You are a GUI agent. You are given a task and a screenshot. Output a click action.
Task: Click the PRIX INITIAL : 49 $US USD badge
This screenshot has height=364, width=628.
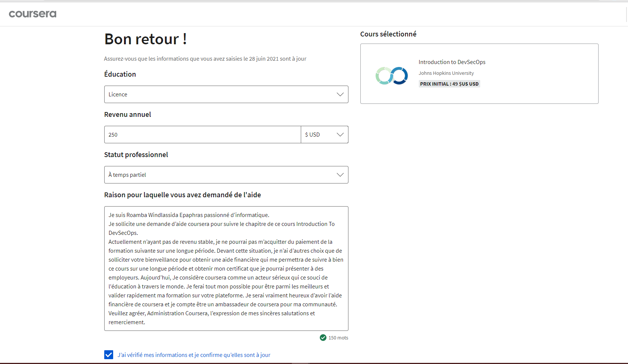point(449,84)
